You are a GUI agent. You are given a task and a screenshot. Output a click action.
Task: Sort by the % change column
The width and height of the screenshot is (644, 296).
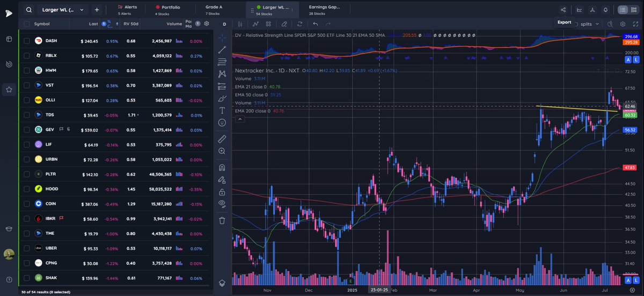click(111, 24)
